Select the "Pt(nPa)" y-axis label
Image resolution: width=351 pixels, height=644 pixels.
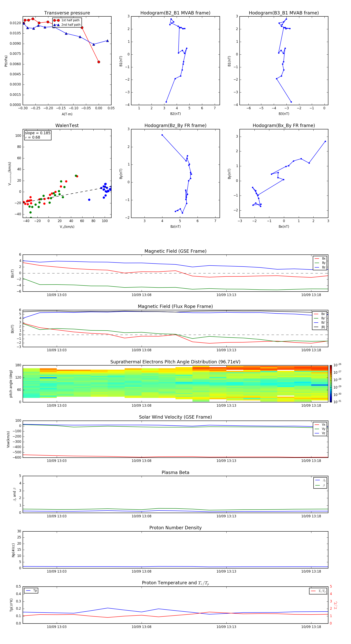click(x=6, y=61)
